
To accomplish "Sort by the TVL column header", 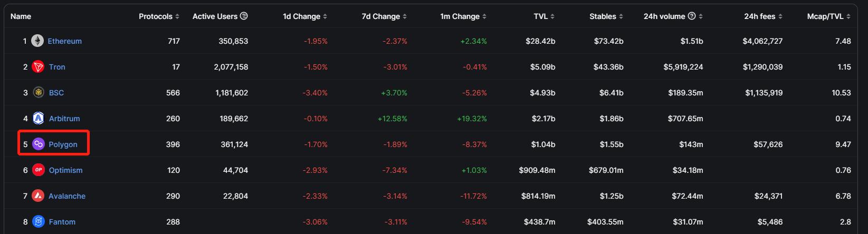I will click(544, 16).
